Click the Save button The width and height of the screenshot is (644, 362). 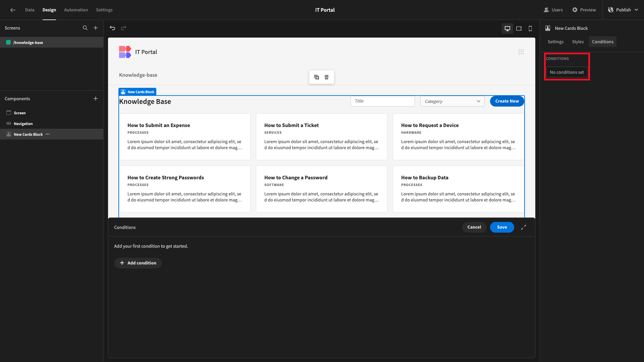click(502, 227)
